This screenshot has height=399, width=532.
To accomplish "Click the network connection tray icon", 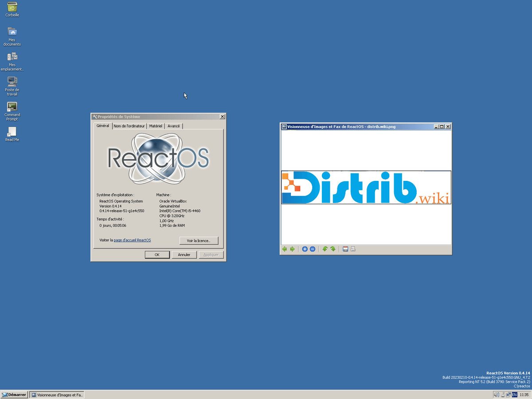I will (x=509, y=395).
